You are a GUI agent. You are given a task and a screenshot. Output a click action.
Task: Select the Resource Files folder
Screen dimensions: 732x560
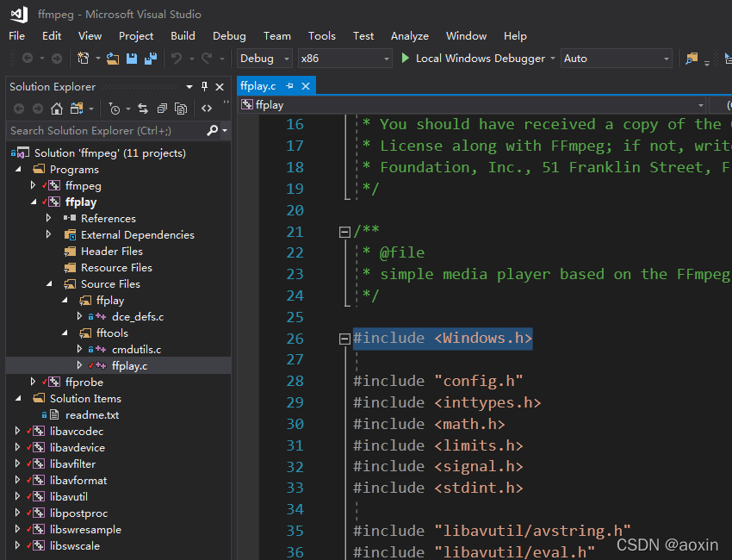pos(116,268)
